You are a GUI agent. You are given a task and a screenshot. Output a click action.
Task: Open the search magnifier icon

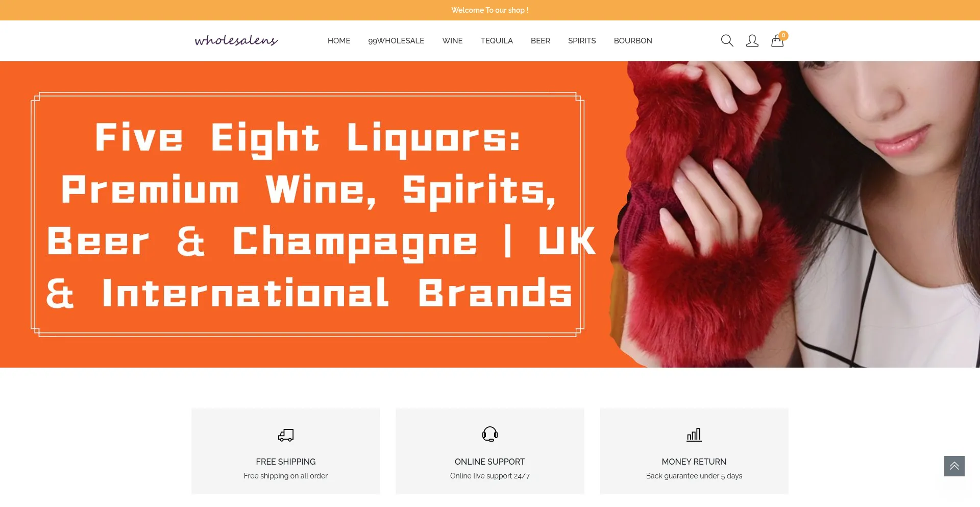(x=727, y=41)
